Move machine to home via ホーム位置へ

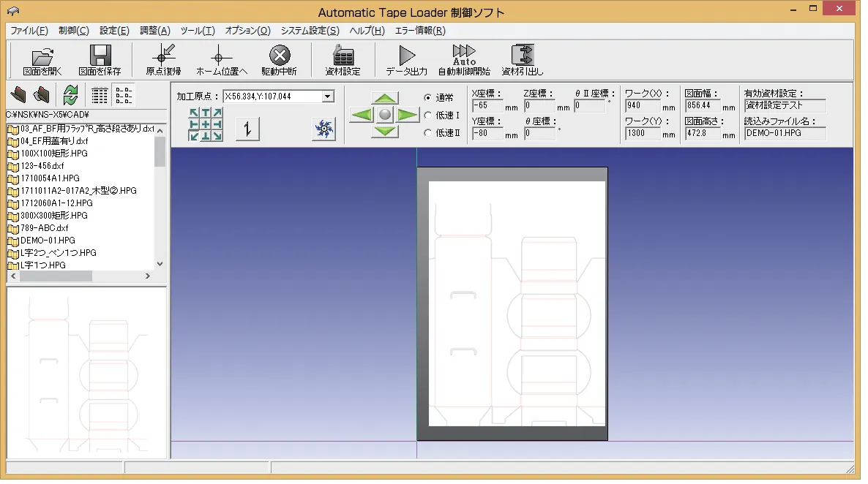219,59
